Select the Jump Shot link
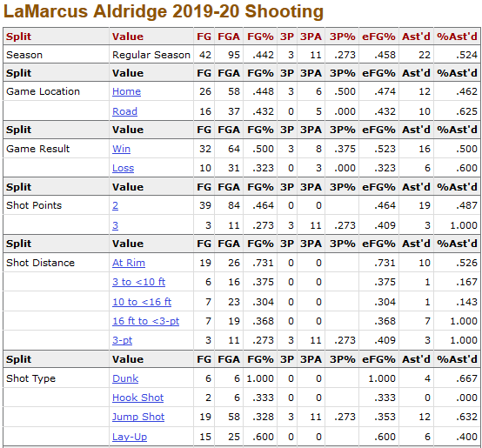The image size is (482, 448). [138, 417]
